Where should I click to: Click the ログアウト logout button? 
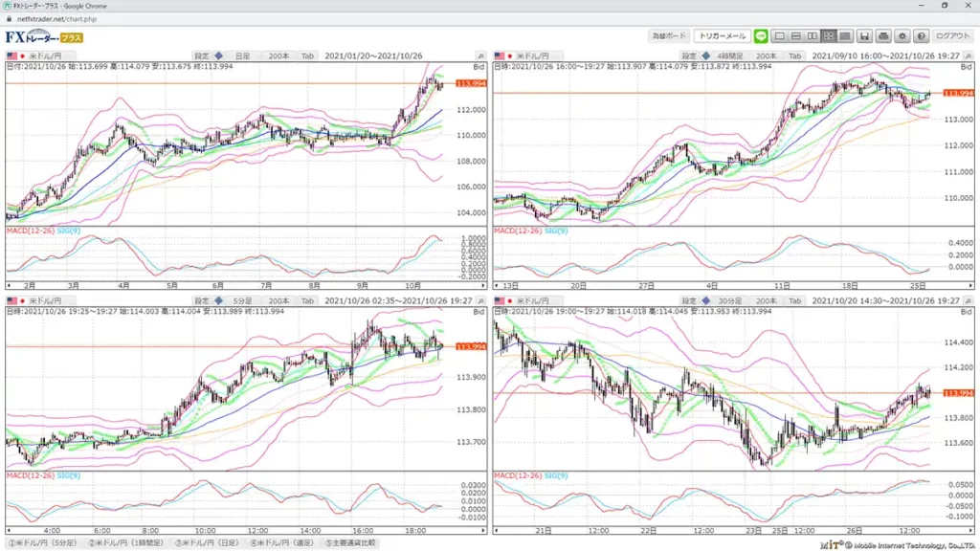pos(952,36)
